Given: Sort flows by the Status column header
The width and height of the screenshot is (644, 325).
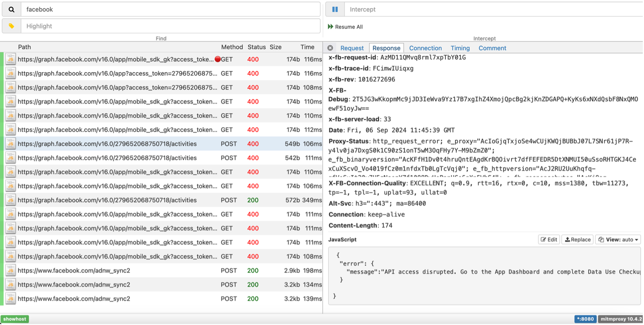Looking at the screenshot, I should coord(256,47).
